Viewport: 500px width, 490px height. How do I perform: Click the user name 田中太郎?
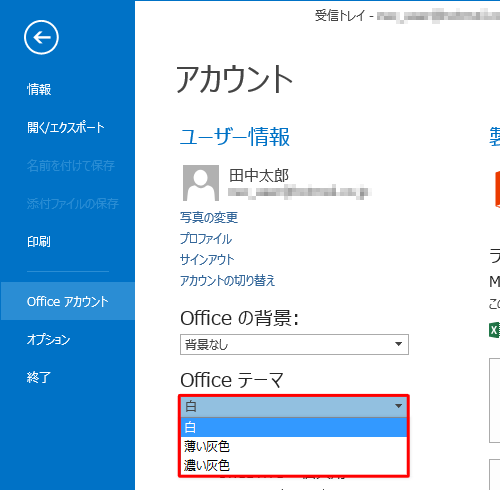click(x=259, y=175)
